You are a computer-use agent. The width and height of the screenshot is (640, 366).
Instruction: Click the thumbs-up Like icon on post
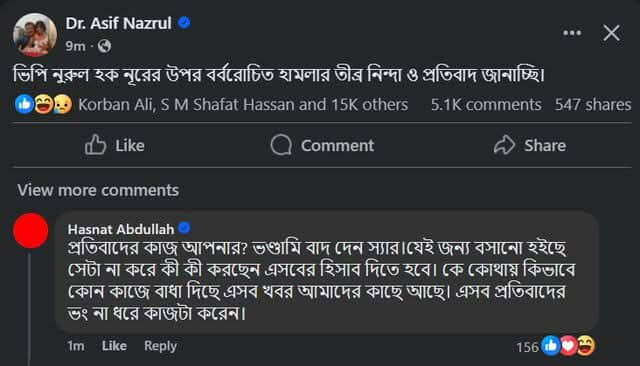[x=96, y=145]
